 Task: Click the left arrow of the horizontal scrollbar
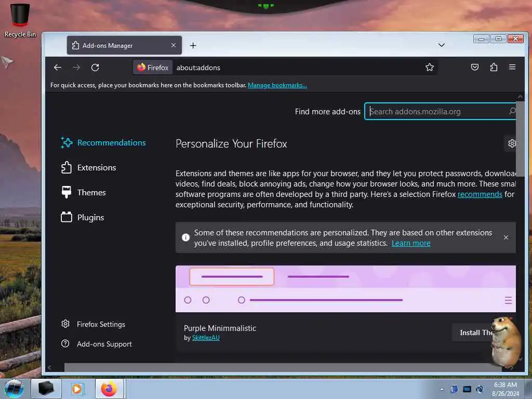(49, 367)
